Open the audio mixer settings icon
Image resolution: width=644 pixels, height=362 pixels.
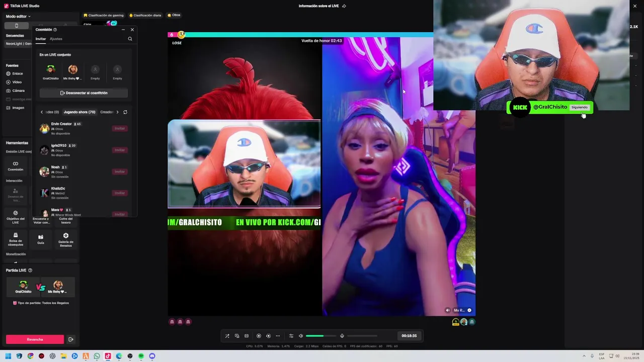(x=291, y=336)
